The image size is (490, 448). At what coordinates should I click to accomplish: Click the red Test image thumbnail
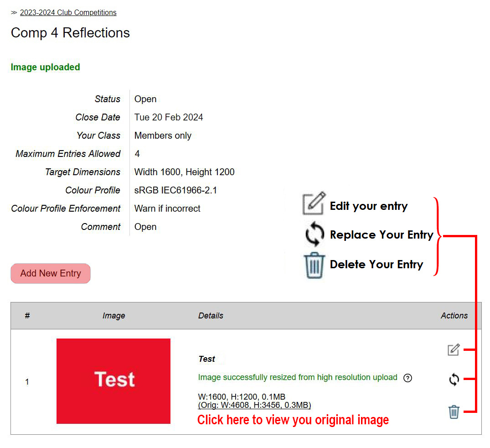point(113,381)
